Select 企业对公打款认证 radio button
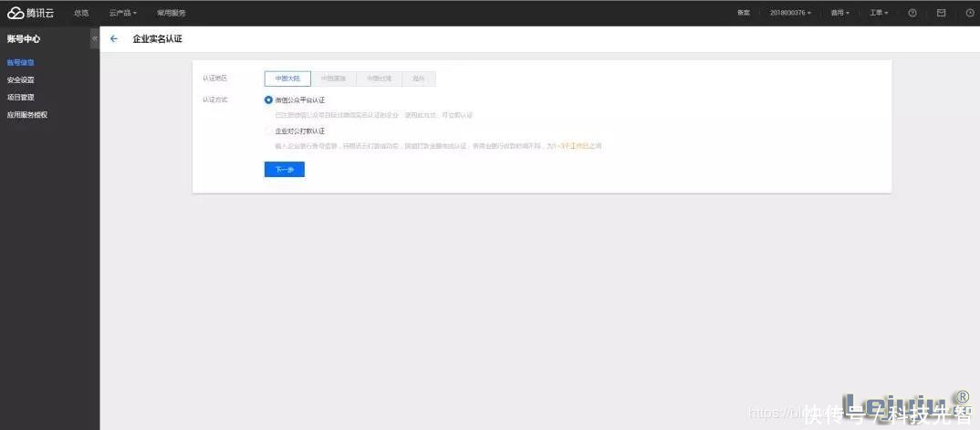The width and height of the screenshot is (980, 430). click(x=268, y=131)
